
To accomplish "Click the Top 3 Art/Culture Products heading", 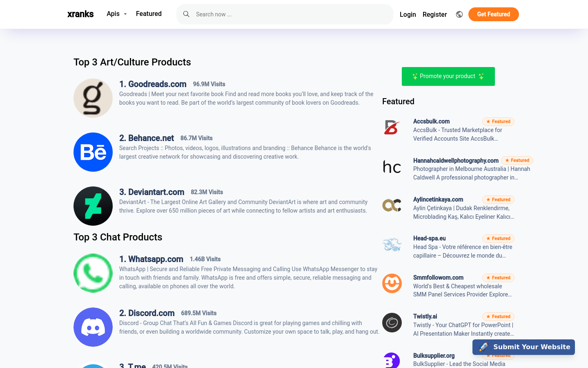I will (x=132, y=62).
